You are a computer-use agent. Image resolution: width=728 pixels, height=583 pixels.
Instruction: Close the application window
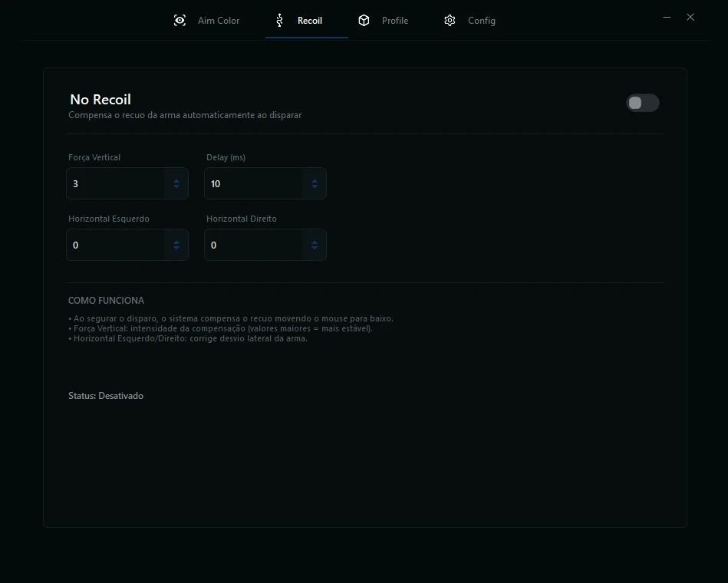[690, 17]
